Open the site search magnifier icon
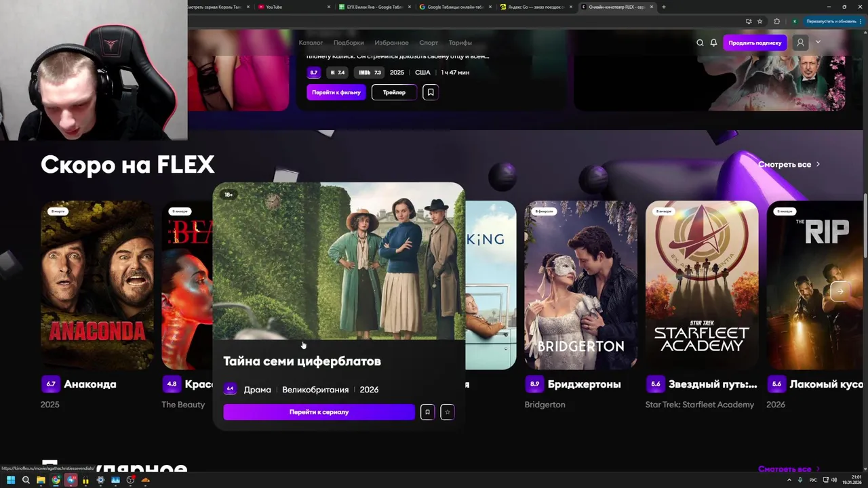 (x=700, y=43)
